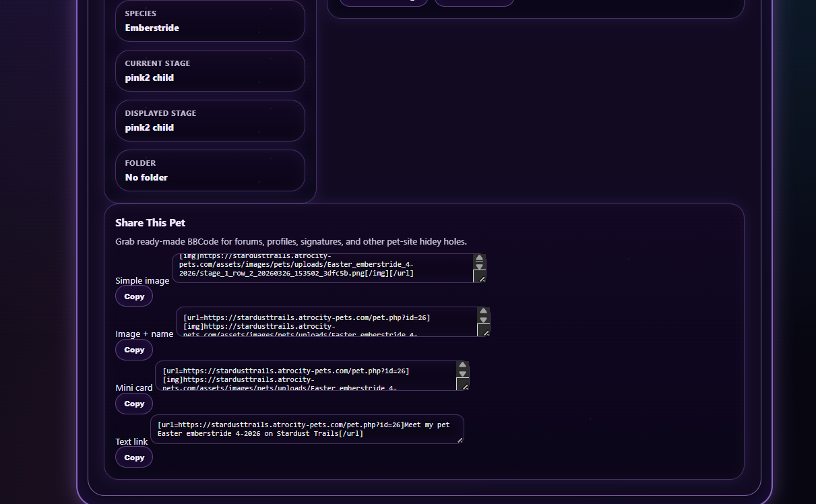This screenshot has width=816, height=504.
Task: Click the scroll-down arrow in Simple image box
Action: 479,266
